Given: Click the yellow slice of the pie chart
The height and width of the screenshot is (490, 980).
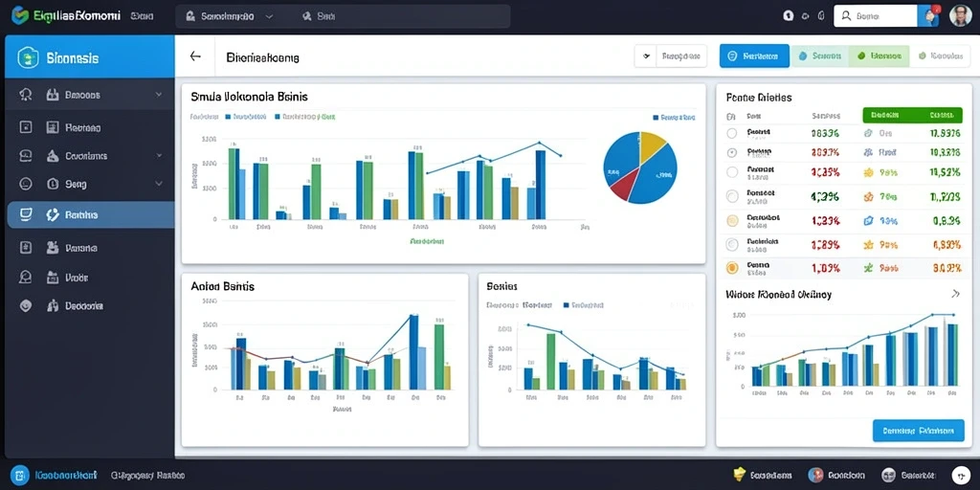Looking at the screenshot, I should (x=653, y=144).
